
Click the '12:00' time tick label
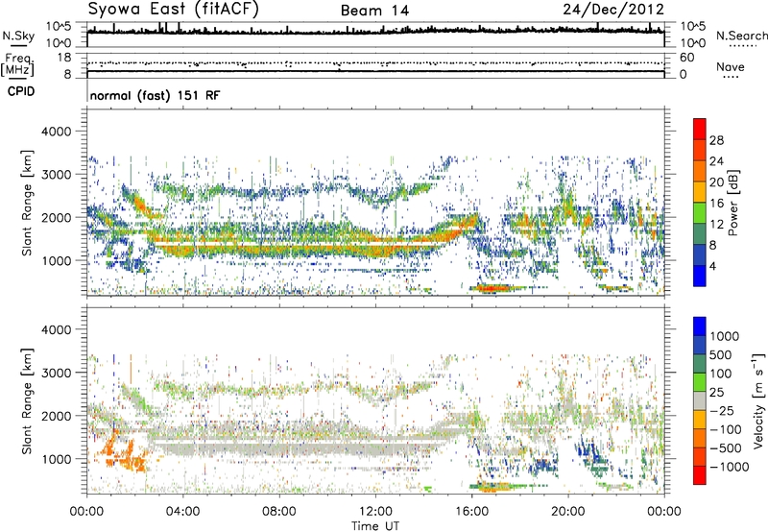click(375, 512)
